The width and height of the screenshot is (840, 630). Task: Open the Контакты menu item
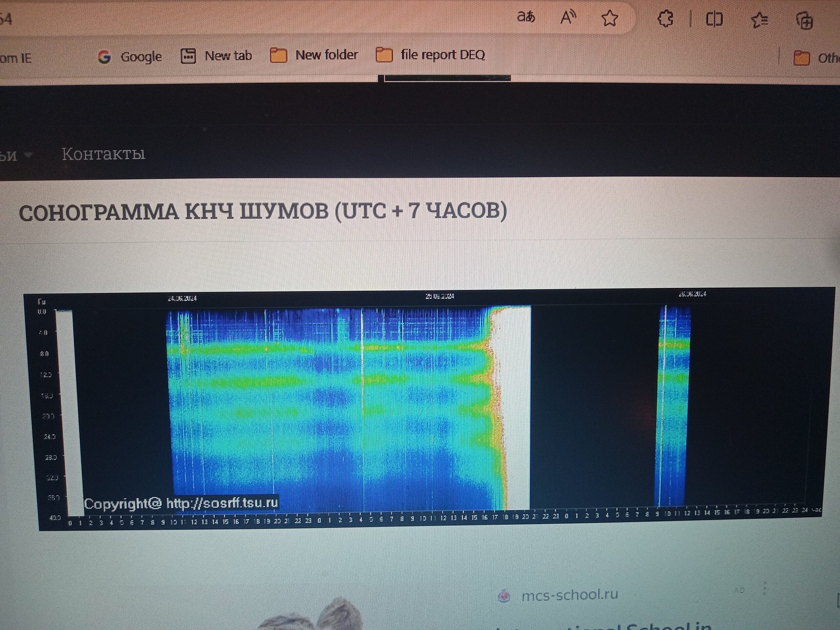click(x=103, y=154)
